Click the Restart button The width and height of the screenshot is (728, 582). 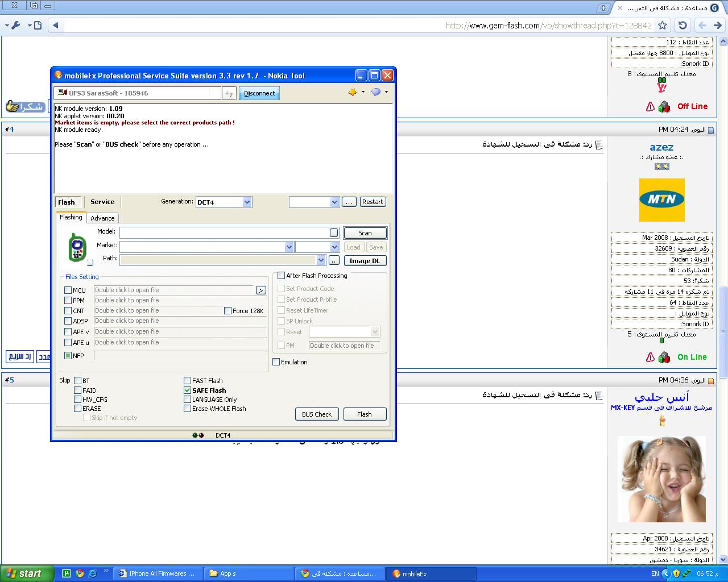tap(373, 202)
